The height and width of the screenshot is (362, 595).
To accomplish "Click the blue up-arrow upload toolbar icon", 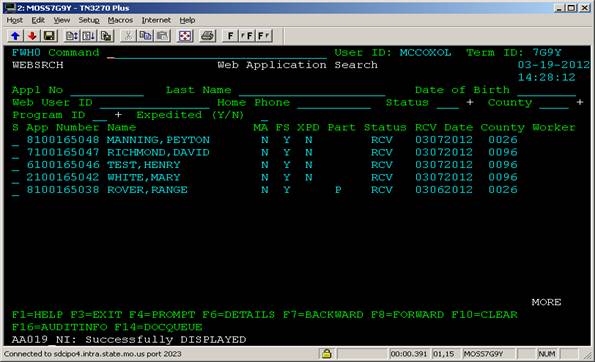I will point(15,36).
